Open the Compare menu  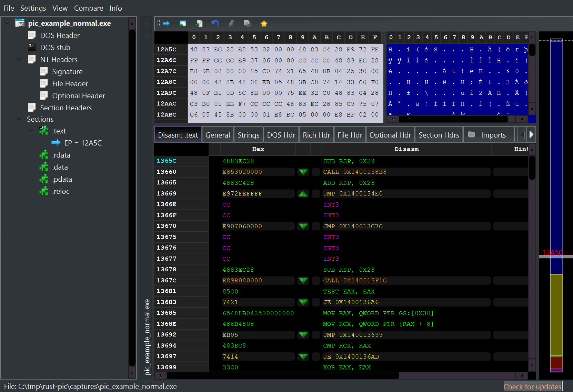[x=89, y=8]
